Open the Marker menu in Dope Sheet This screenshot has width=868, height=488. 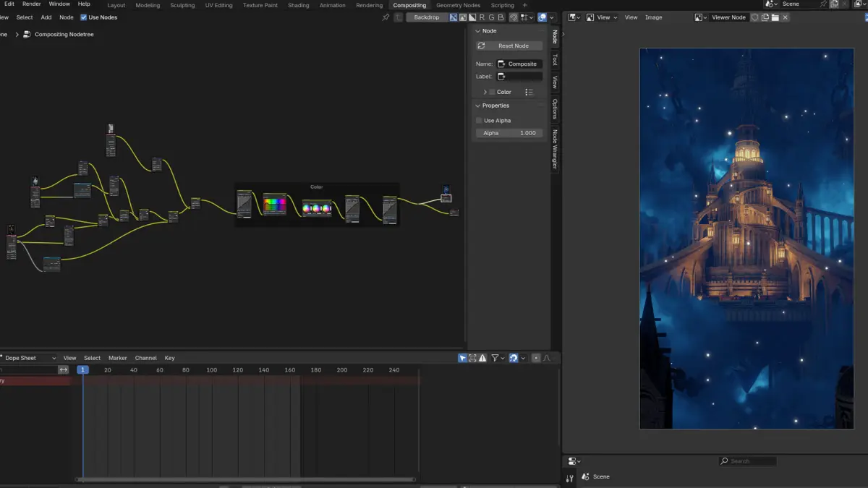point(118,358)
